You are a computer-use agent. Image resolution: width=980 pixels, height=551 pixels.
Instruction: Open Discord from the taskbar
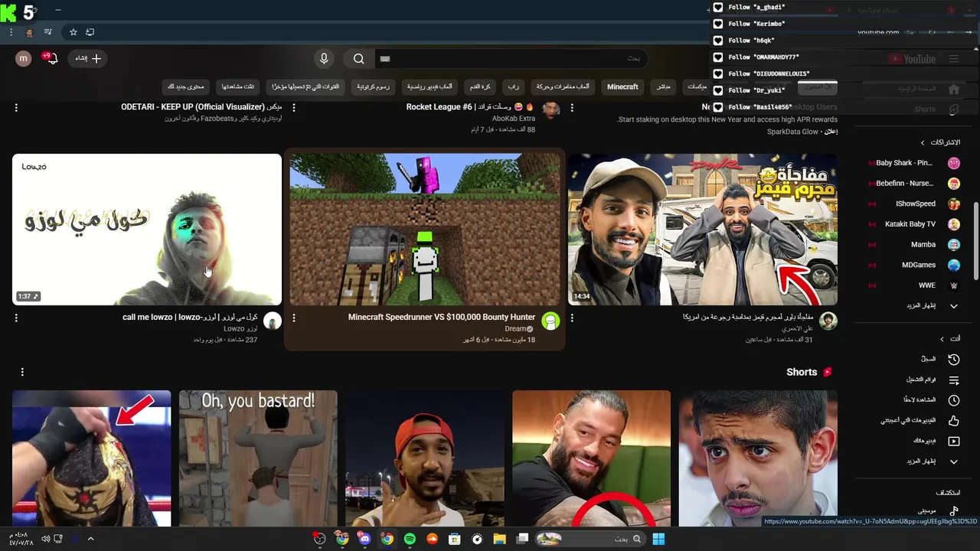click(x=364, y=540)
